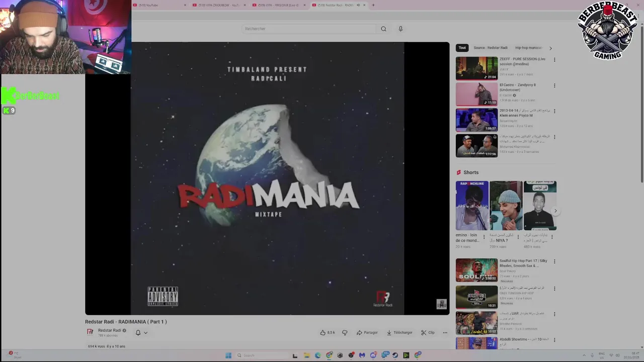Image resolution: width=644 pixels, height=362 pixels.
Task: Click the voice search microphone icon
Action: [x=400, y=29]
